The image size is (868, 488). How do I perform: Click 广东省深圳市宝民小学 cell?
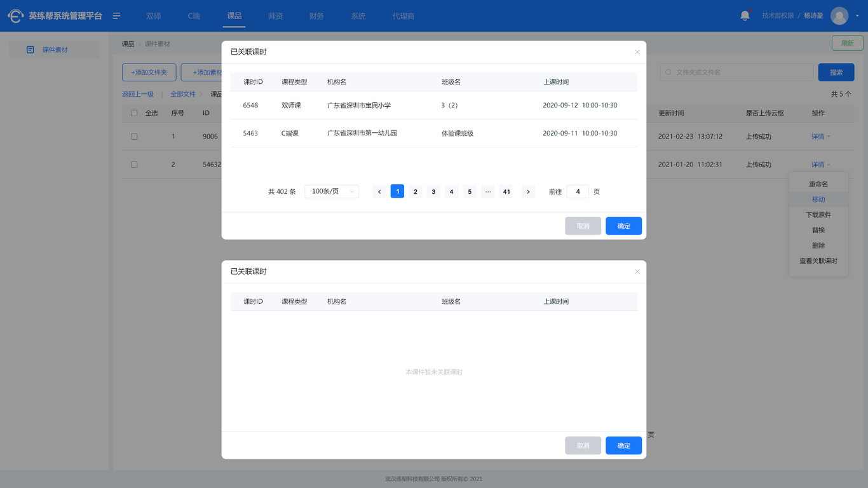[x=359, y=105]
